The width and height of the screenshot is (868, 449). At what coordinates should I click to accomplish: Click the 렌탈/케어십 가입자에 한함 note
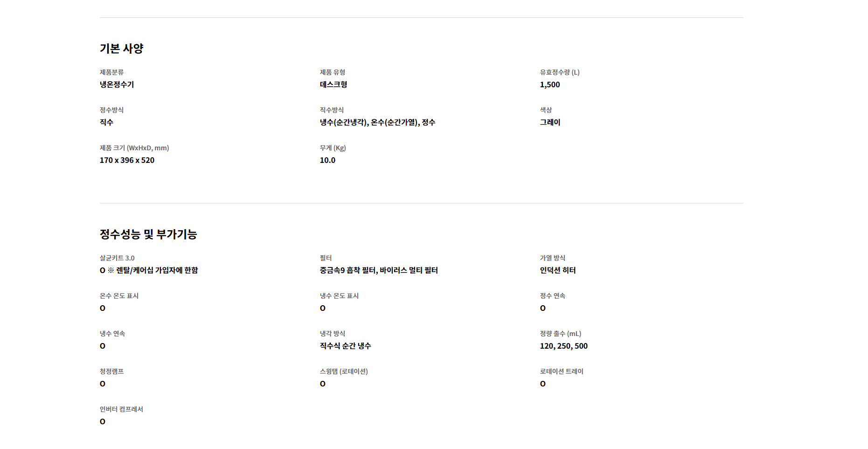pos(157,270)
